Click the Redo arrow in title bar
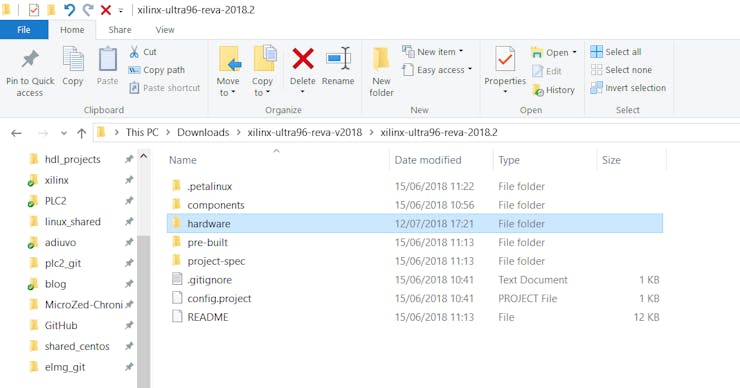Screen dimensions: 740x388 point(87,9)
